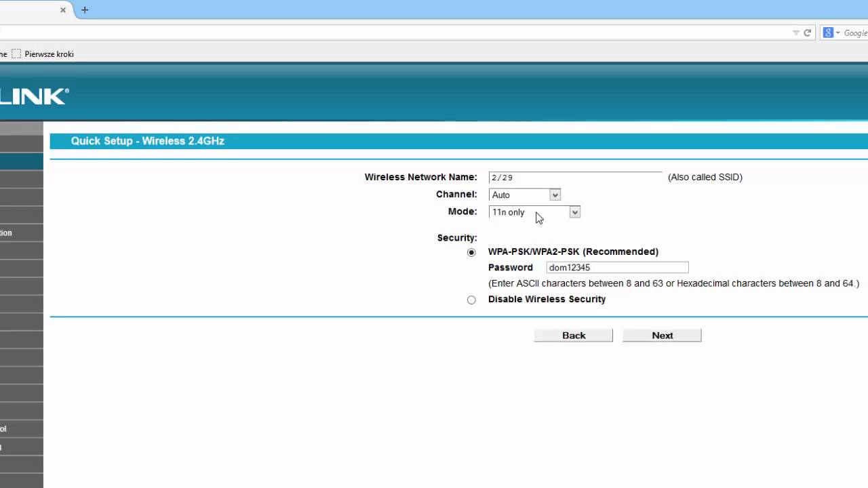This screenshot has height=488, width=868.
Task: Click the TP-LINK logo
Action: pyautogui.click(x=34, y=96)
